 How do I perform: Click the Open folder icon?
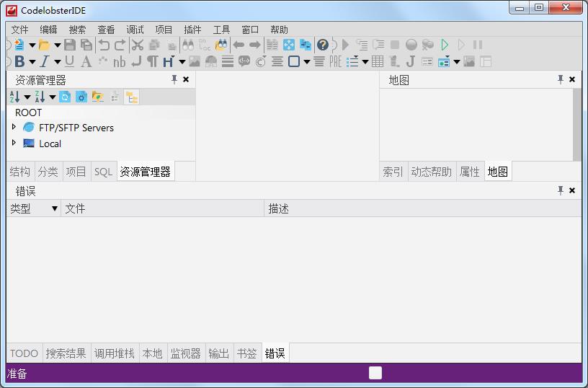click(44, 45)
